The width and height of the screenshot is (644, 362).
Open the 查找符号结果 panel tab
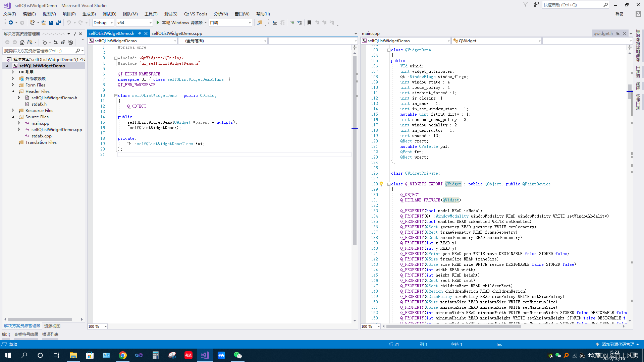26,334
